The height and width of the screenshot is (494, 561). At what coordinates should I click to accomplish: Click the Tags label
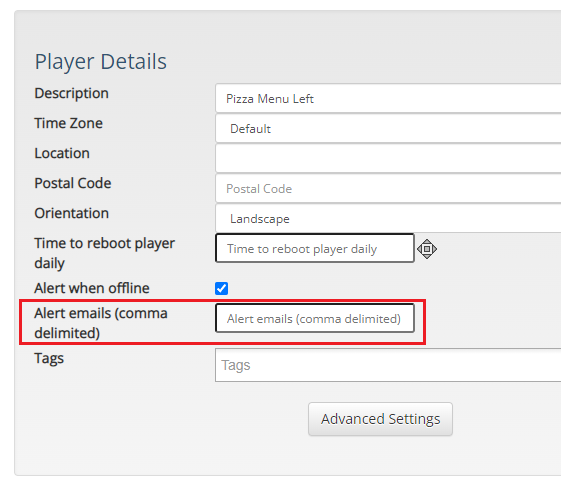tap(49, 358)
